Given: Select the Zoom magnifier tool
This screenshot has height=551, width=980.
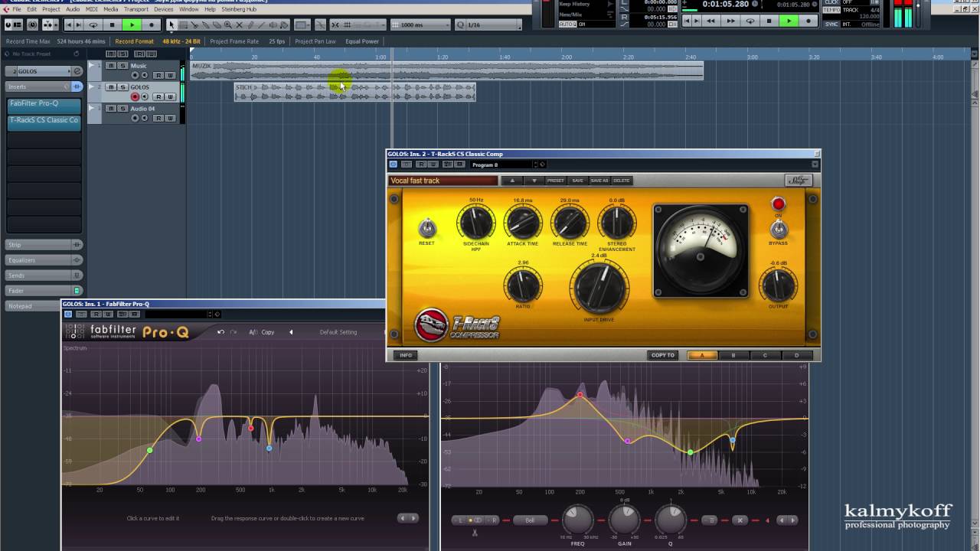Looking at the screenshot, I should click(227, 25).
